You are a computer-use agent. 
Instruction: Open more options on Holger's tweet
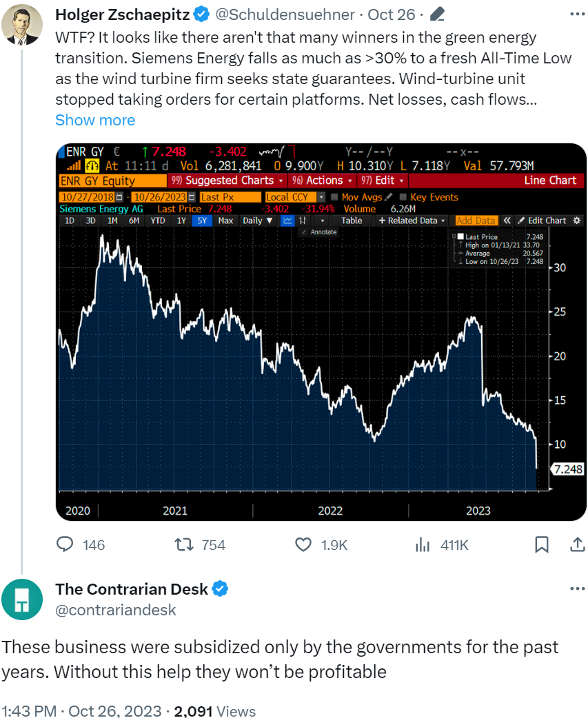(576, 14)
